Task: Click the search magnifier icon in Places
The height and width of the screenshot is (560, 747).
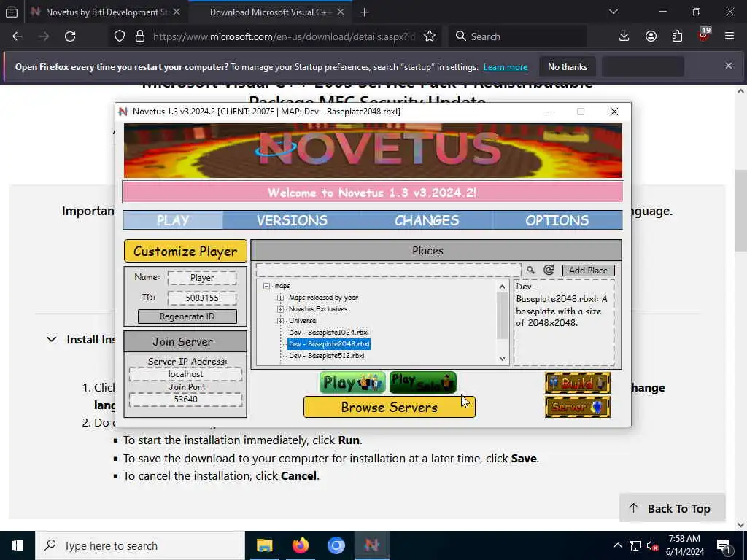Action: click(x=530, y=270)
